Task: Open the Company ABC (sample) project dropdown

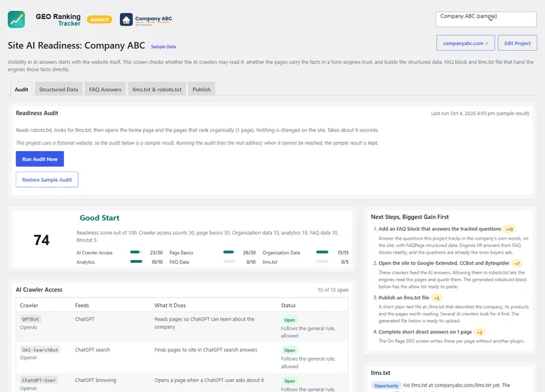Action: [486, 20]
